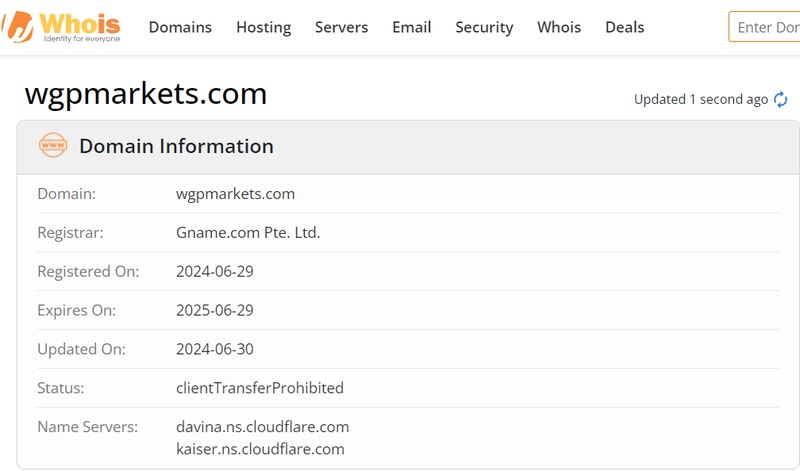The height and width of the screenshot is (471, 800).
Task: Click the wgpmarkets.com page heading
Action: pyautogui.click(x=146, y=94)
